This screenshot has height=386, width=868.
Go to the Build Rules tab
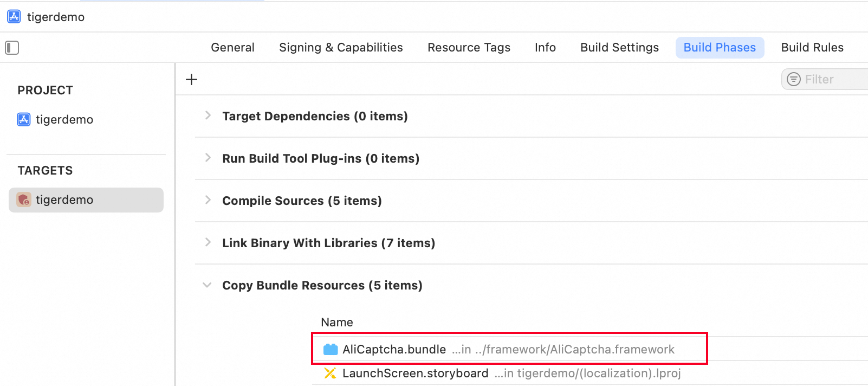click(812, 48)
